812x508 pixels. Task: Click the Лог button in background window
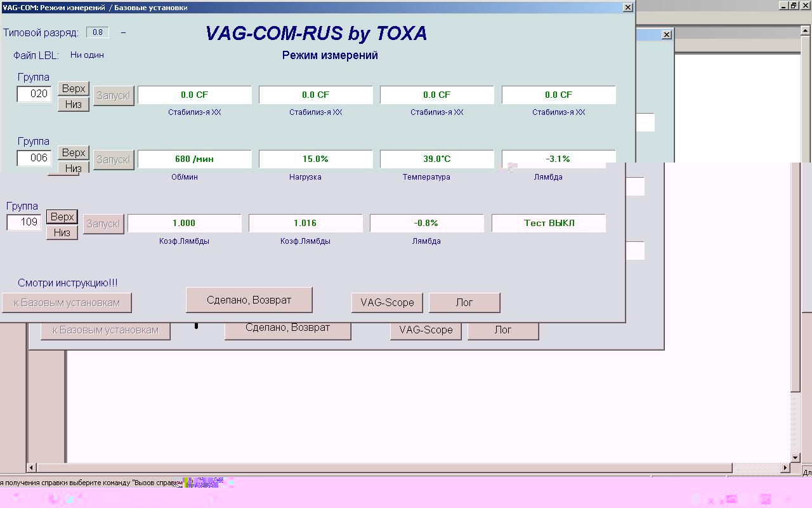click(x=503, y=330)
